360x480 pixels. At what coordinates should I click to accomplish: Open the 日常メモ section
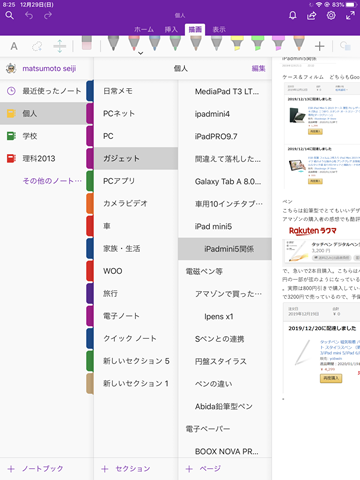click(136, 91)
